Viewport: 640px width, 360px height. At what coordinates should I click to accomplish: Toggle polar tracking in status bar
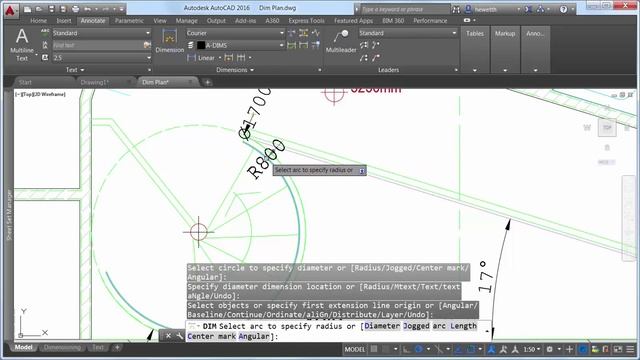pos(419,349)
